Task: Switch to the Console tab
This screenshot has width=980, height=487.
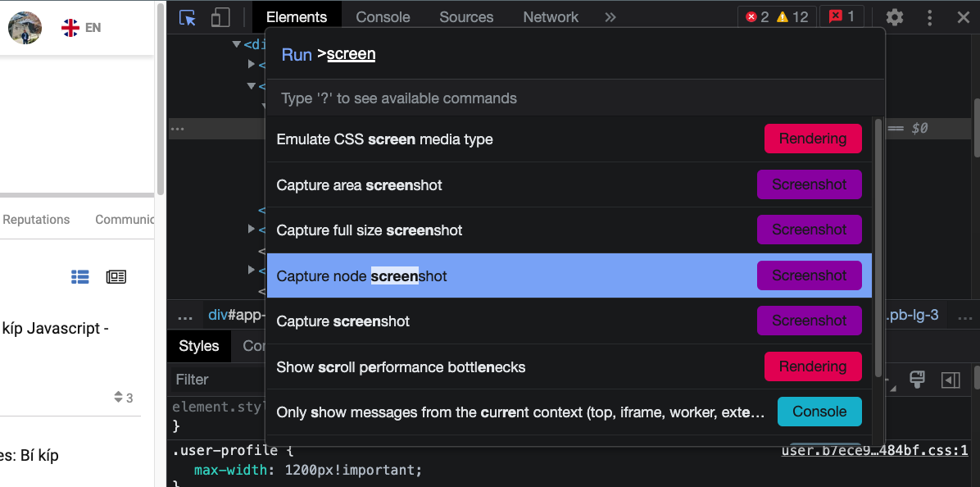Action: click(x=382, y=16)
